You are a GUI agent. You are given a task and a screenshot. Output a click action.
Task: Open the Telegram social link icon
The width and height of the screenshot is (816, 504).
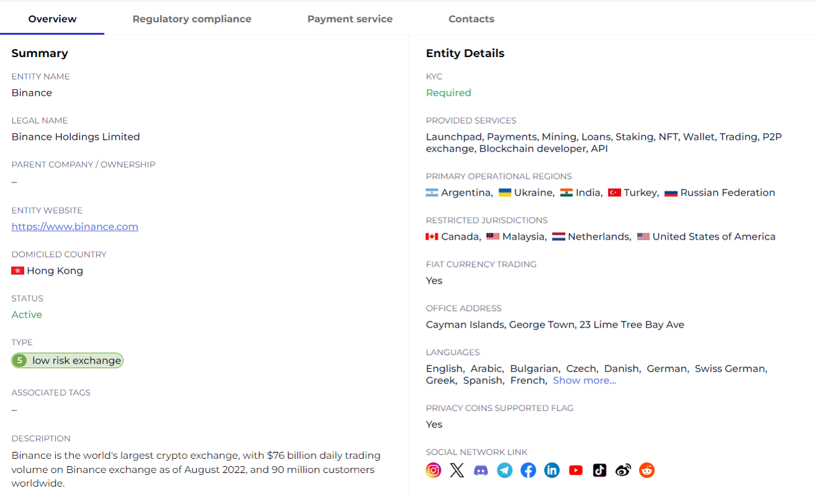505,470
